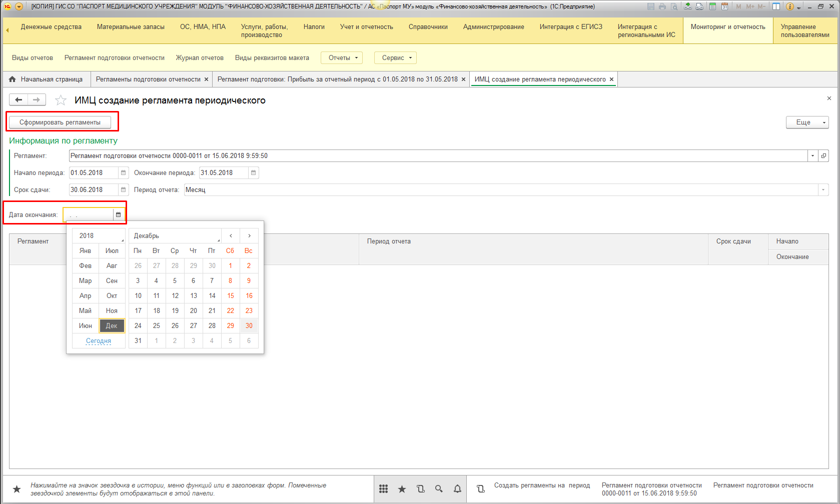Click the Срок сдачи date input field
Image resolution: width=840 pixels, height=504 pixels.
pos(94,190)
